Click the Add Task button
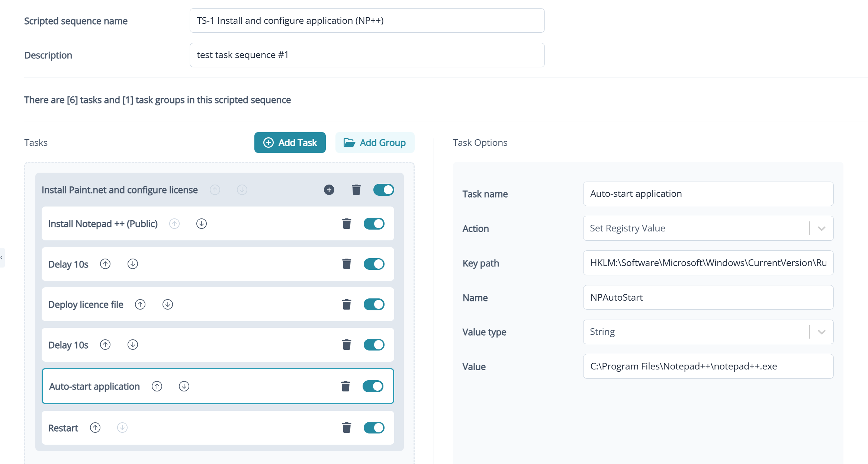868x464 pixels. pos(290,143)
